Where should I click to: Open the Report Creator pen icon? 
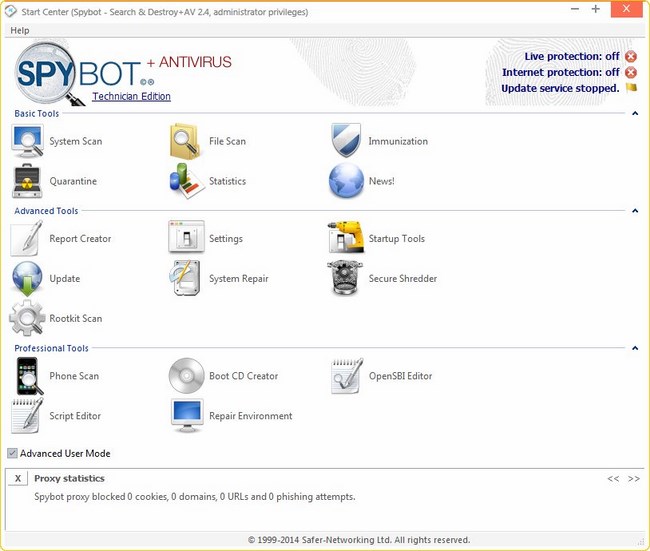[27, 238]
